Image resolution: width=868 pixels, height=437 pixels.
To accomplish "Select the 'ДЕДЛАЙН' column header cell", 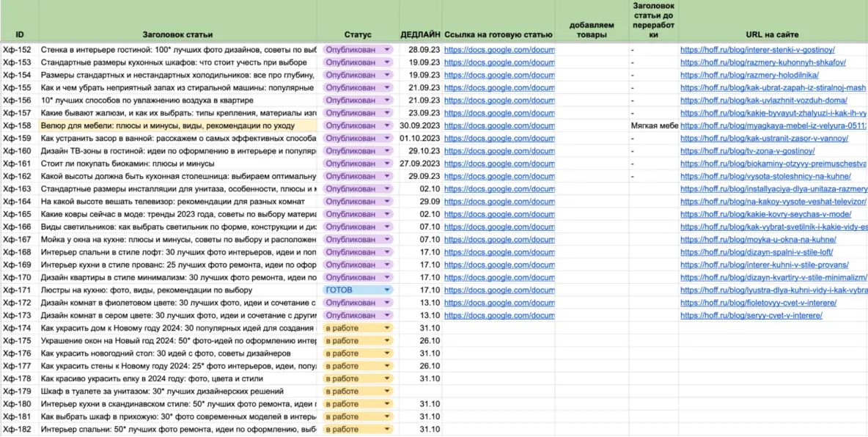I will 420,34.
